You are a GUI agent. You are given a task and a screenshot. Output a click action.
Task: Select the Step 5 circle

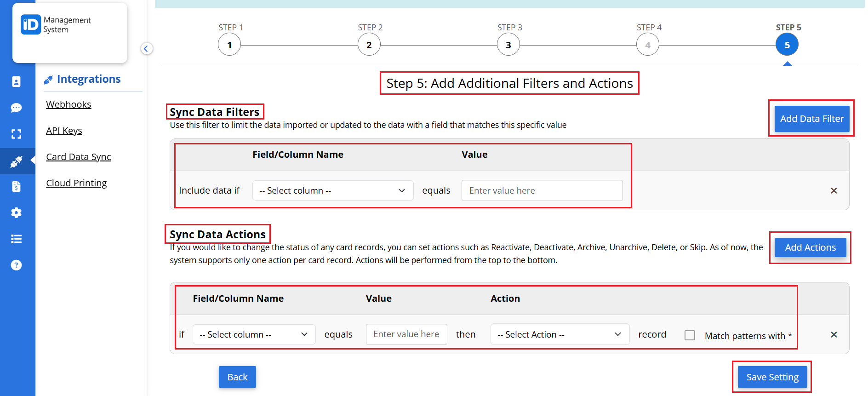[787, 45]
